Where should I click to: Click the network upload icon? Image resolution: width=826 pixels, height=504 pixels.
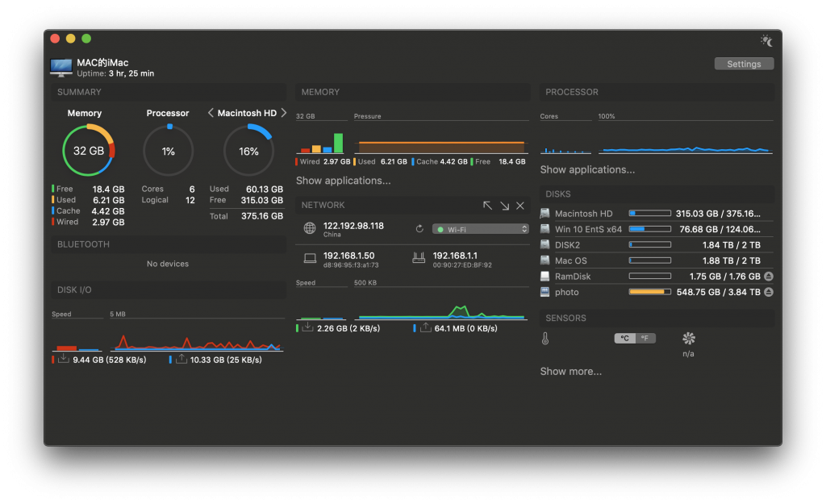pyautogui.click(x=425, y=327)
